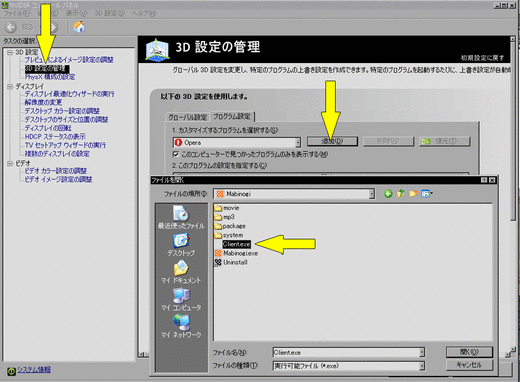Select Adjust video color settings item
Screen dimensions: 520x382
pos(56,171)
